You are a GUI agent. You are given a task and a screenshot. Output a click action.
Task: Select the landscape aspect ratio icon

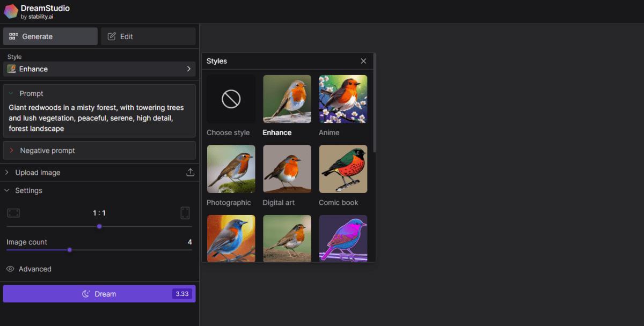click(13, 213)
